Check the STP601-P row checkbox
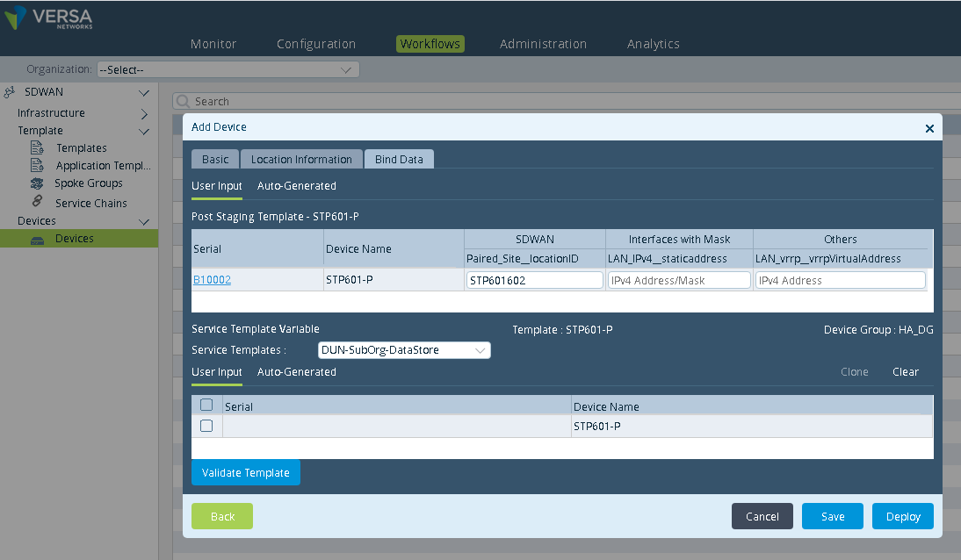 click(x=206, y=426)
